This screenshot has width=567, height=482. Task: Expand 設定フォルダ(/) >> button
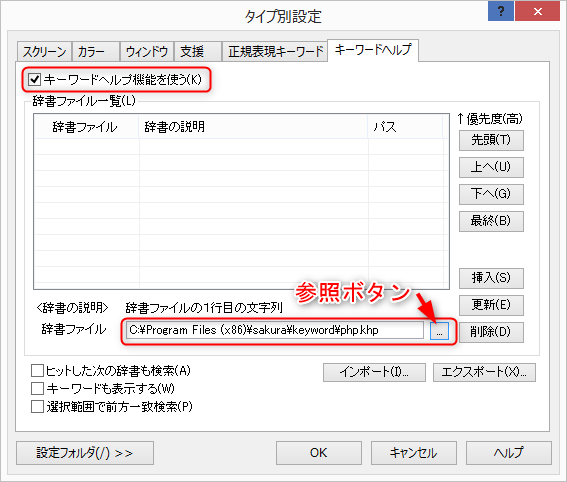(85, 453)
